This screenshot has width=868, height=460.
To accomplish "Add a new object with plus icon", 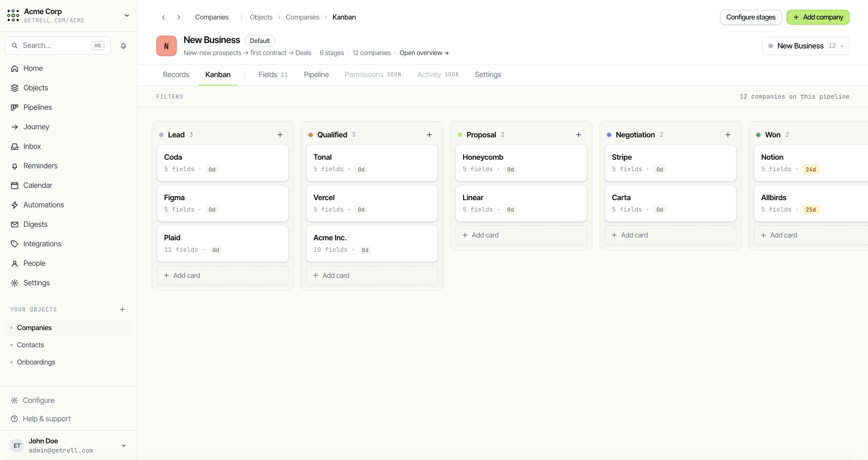I will click(x=122, y=309).
